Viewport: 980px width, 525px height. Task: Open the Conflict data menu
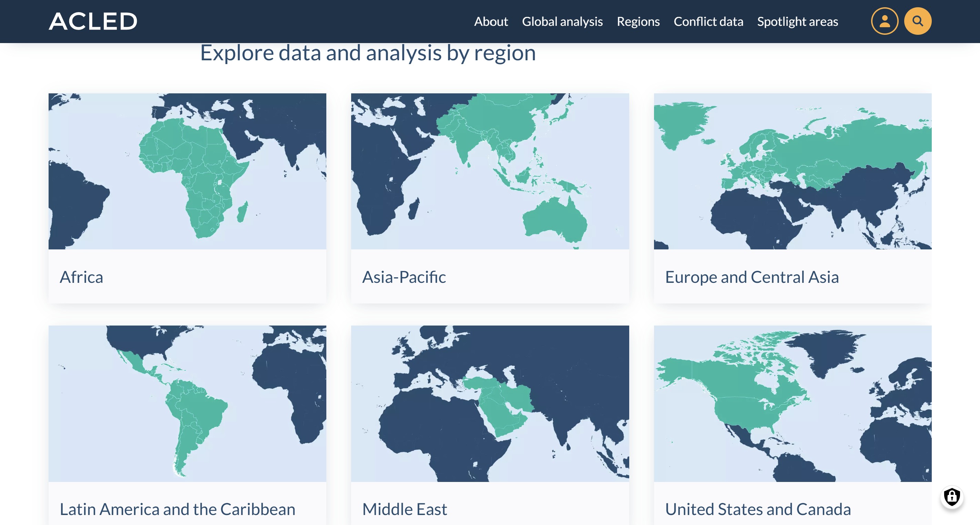708,22
